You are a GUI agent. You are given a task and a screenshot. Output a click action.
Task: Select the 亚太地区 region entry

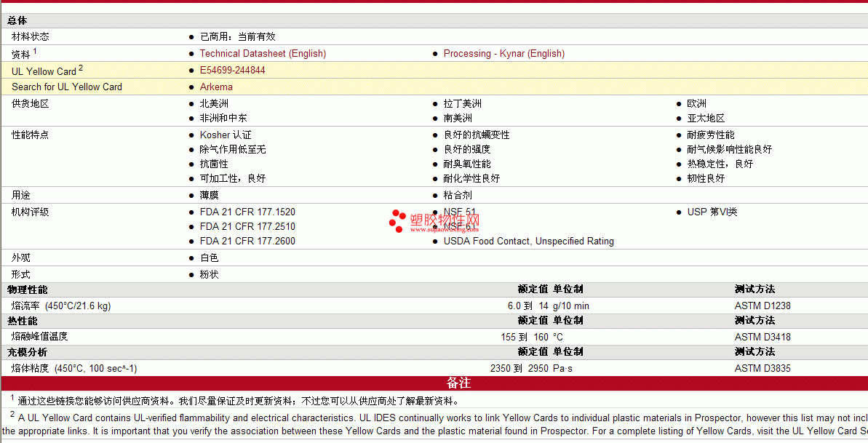[x=706, y=118]
